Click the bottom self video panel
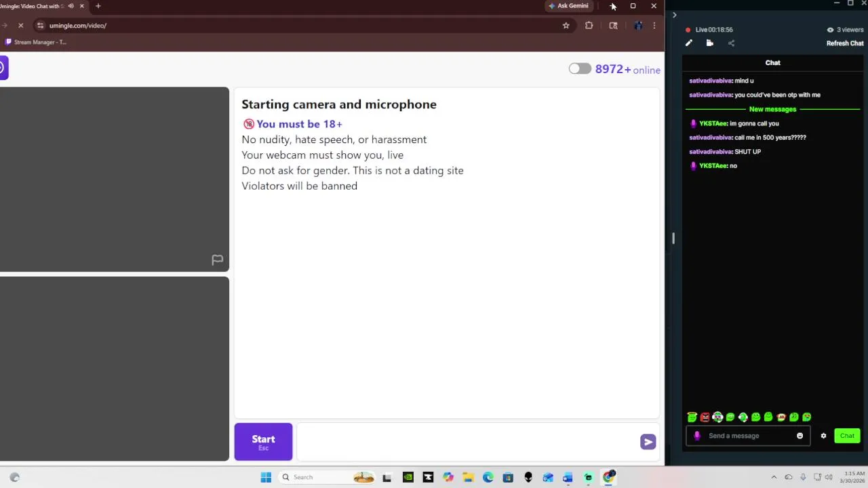Screen dimensions: 868x488 point(115,369)
